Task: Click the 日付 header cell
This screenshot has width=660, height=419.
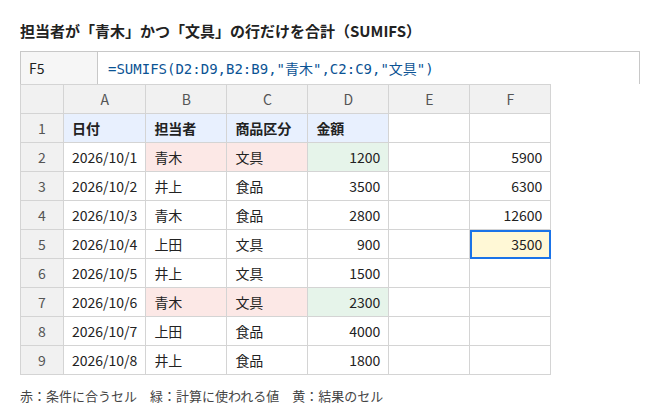Action: 104,128
